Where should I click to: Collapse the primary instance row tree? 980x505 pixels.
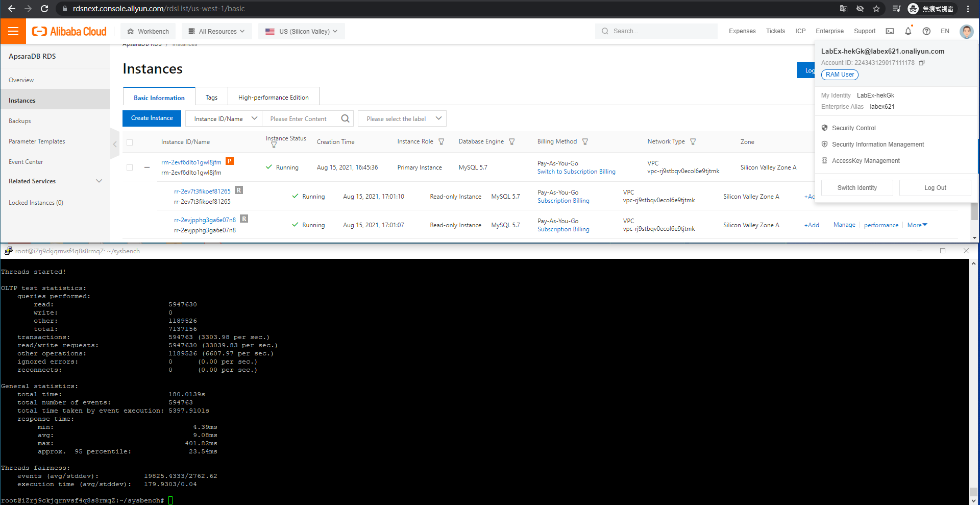pyautogui.click(x=147, y=167)
